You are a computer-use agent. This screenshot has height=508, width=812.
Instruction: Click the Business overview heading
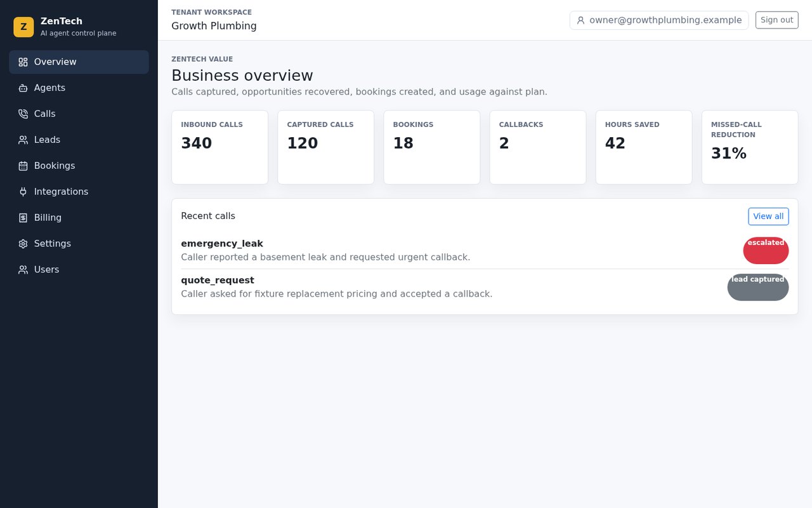[x=242, y=76]
